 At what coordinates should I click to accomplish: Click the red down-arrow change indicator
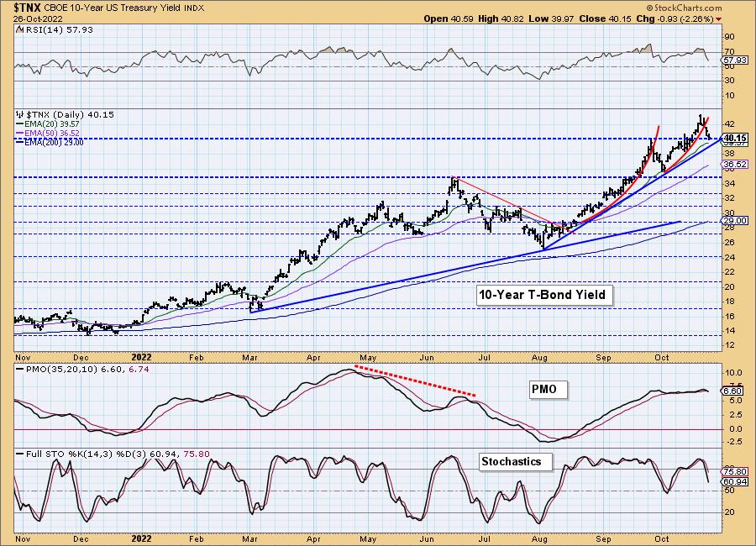(x=719, y=19)
